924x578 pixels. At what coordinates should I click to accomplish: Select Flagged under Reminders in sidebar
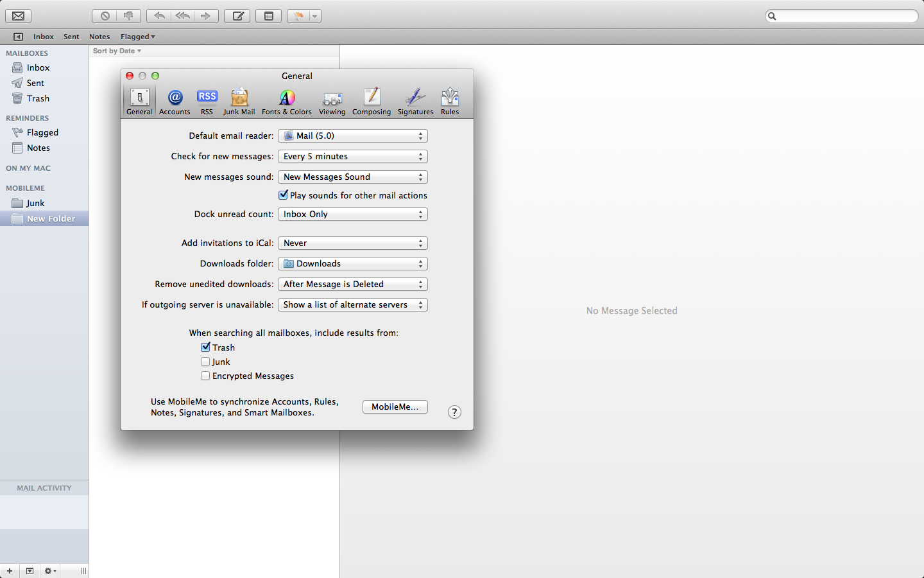pos(44,132)
